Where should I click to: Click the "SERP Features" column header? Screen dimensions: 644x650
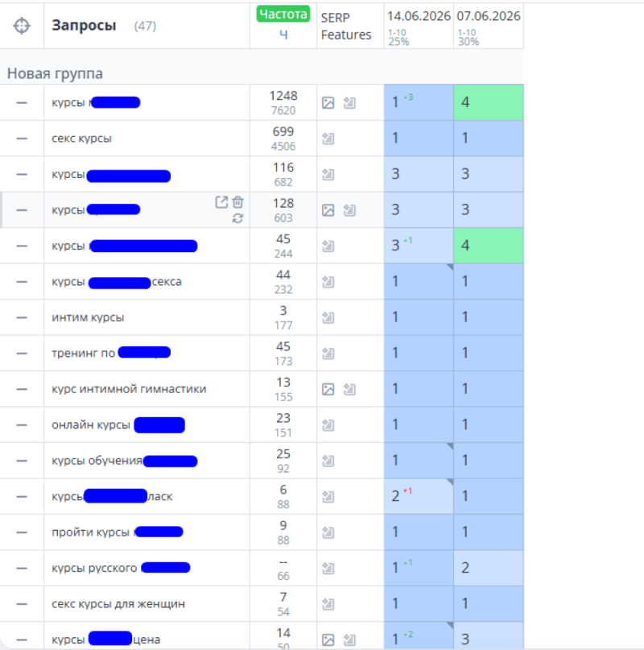[346, 26]
